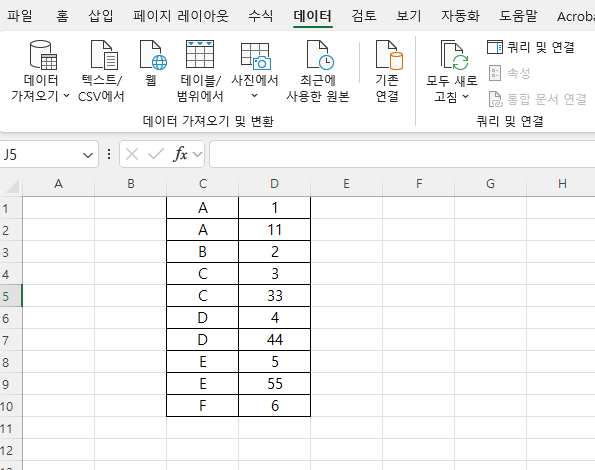This screenshot has height=470, width=595.
Task: Open the 데이터 가져오기 (Get Data) tool
Action: [41, 71]
